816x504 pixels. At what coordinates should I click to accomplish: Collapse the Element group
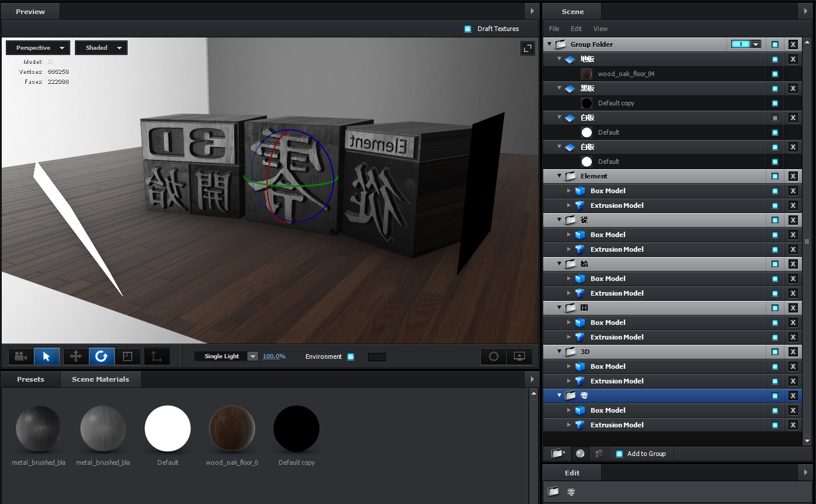tap(559, 176)
